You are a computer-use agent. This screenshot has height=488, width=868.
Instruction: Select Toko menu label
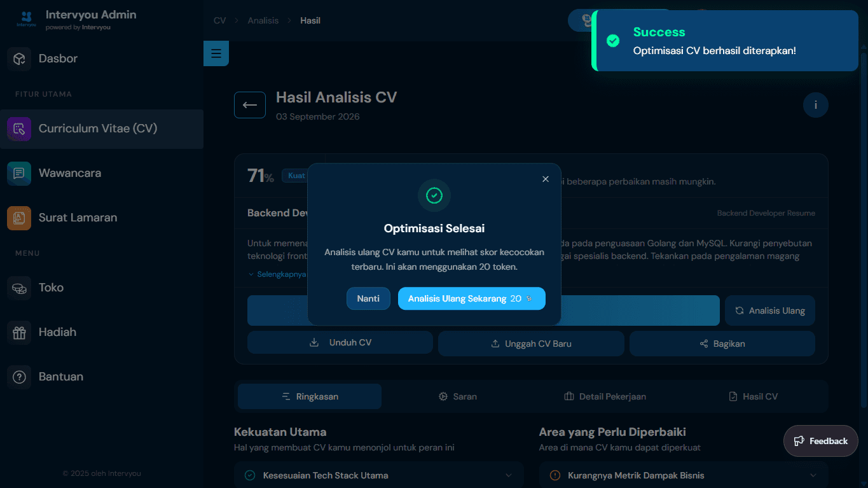[51, 288]
